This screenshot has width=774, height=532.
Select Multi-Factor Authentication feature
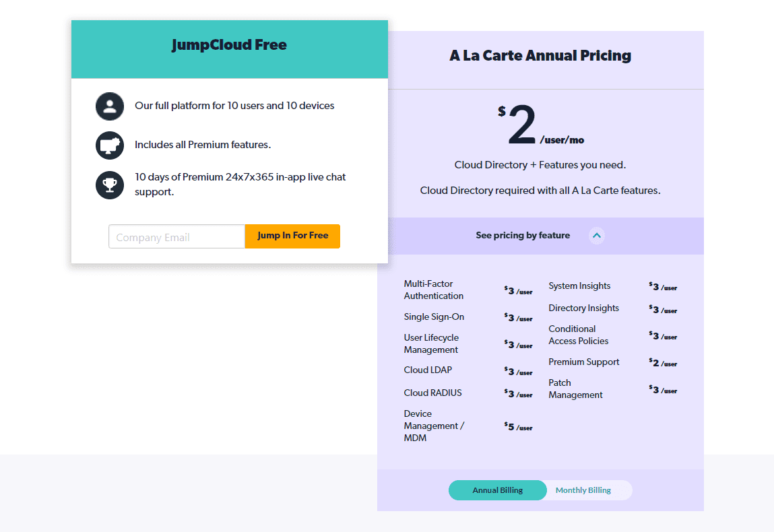[x=434, y=290]
